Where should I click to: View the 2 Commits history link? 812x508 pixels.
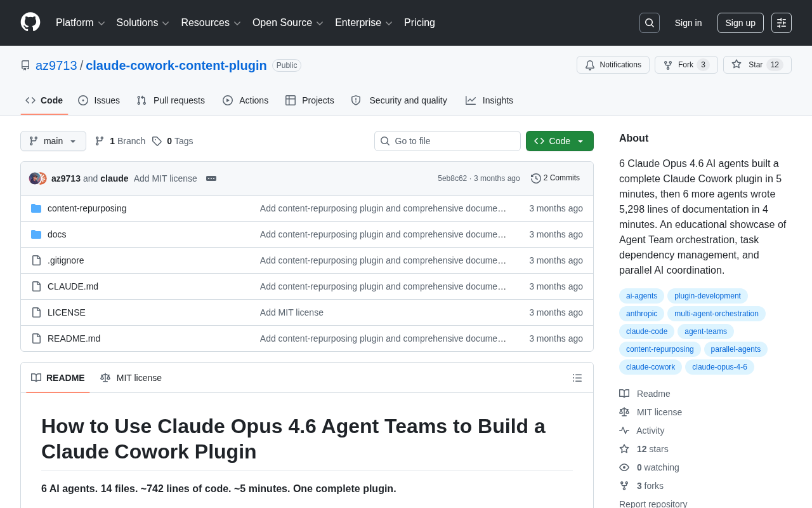click(x=555, y=178)
